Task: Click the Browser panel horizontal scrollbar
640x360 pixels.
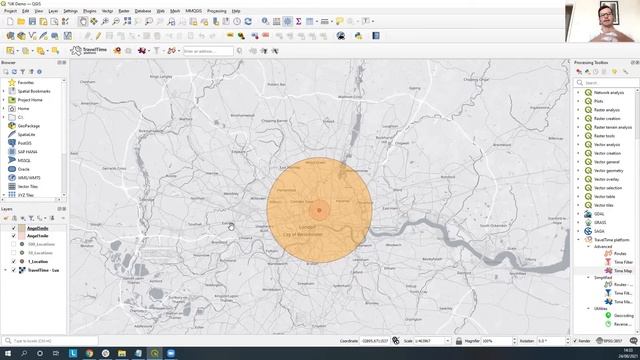Action: (x=31, y=200)
